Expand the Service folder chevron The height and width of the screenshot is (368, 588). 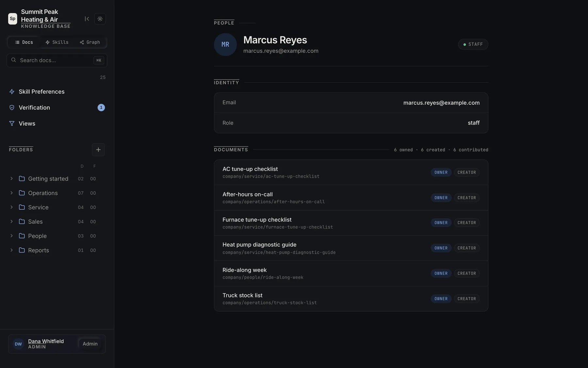[11, 207]
